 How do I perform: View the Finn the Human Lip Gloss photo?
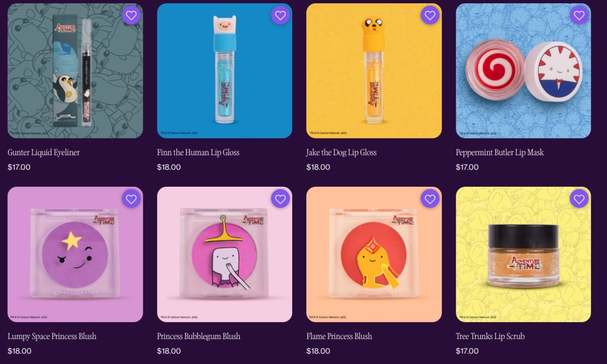[225, 71]
